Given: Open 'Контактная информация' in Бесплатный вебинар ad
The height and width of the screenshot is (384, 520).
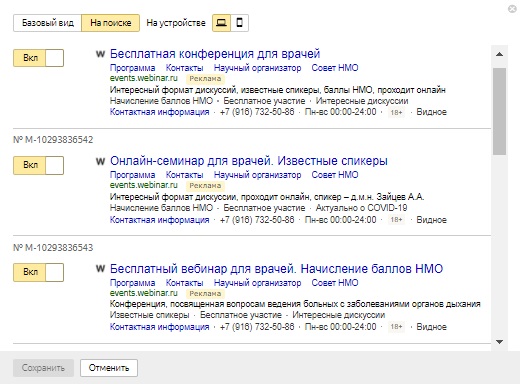Looking at the screenshot, I should coord(160,327).
